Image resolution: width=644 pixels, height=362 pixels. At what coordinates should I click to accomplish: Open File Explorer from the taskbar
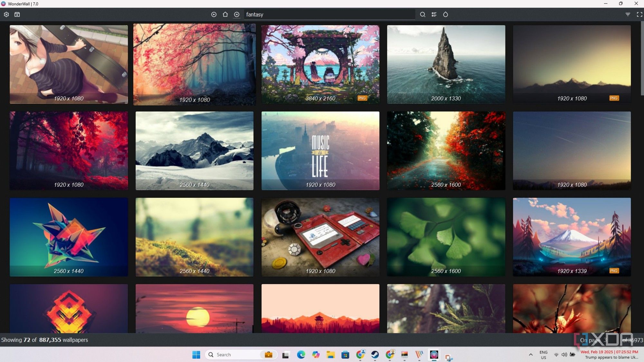click(330, 355)
